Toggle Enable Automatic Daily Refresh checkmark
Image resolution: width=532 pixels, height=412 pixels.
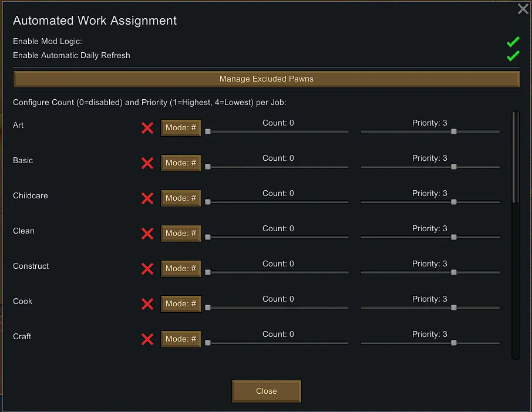tap(513, 56)
